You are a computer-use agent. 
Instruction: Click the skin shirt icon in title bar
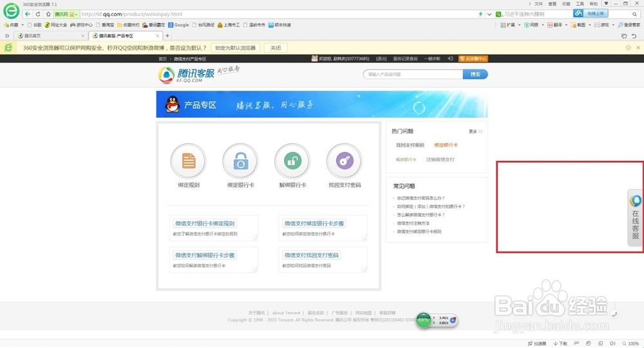(x=606, y=3)
